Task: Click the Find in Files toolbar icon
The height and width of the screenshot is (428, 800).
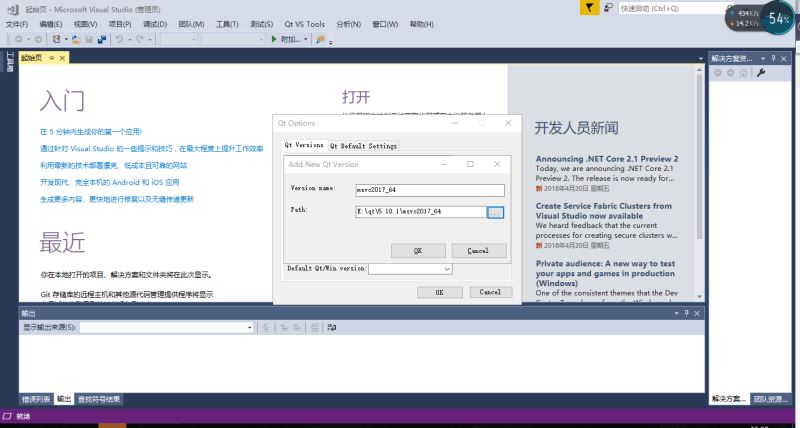Action: pyautogui.click(x=320, y=39)
